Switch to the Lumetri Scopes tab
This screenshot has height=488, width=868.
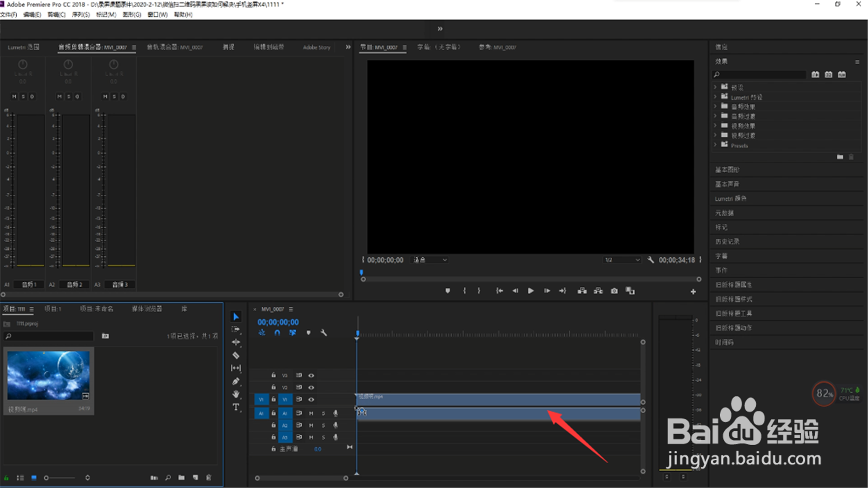(x=24, y=47)
